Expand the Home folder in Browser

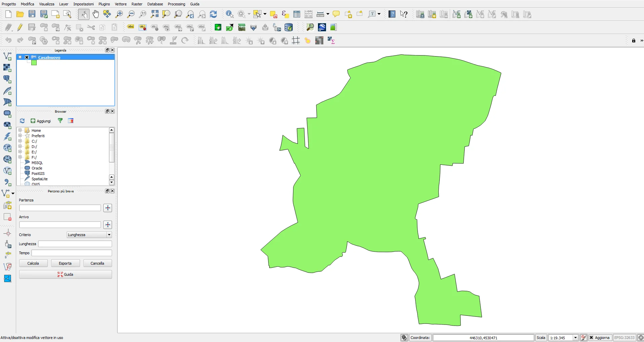(x=20, y=130)
